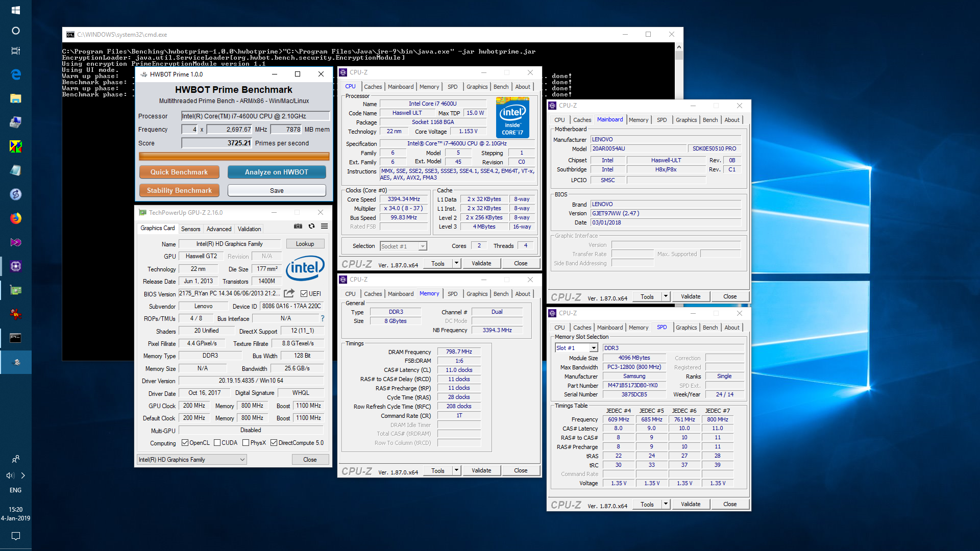Click Validate in SPD CPU-Z window
This screenshot has height=551, width=980.
pos(691,504)
